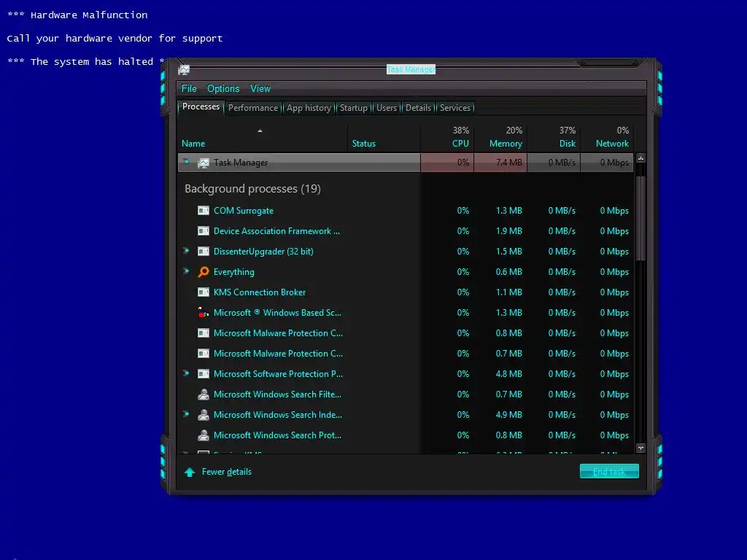Click the Microsoft Software Protection Platform icon
Image resolution: width=747 pixels, height=560 pixels.
204,374
